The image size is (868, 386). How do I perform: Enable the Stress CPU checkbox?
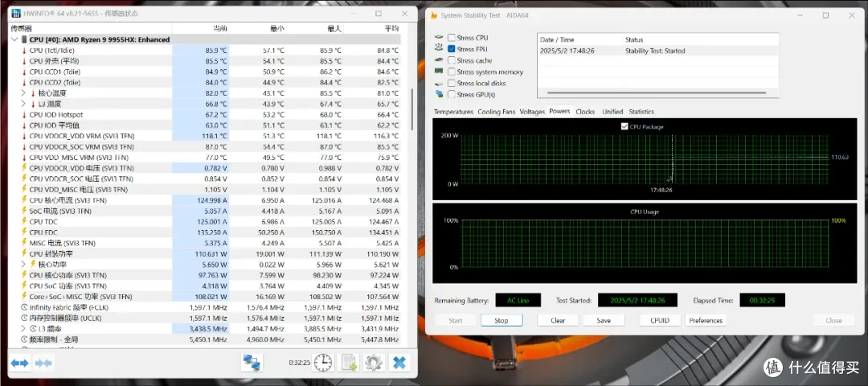click(x=452, y=38)
